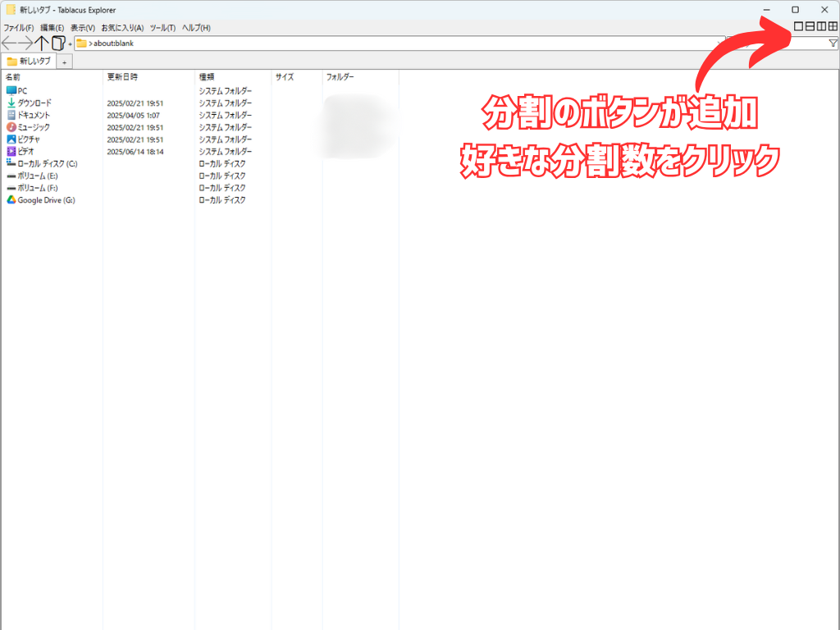Select the horizontal two-pane split button

click(810, 27)
